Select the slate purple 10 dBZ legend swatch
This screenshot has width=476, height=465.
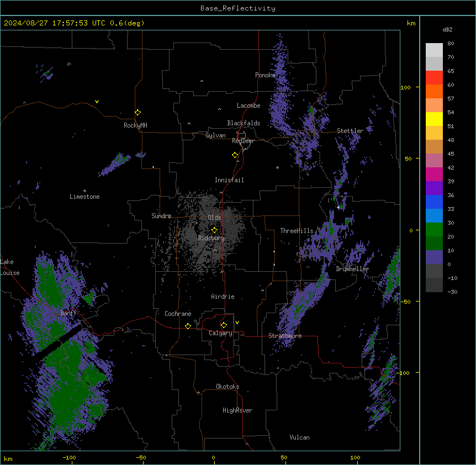pyautogui.click(x=434, y=257)
